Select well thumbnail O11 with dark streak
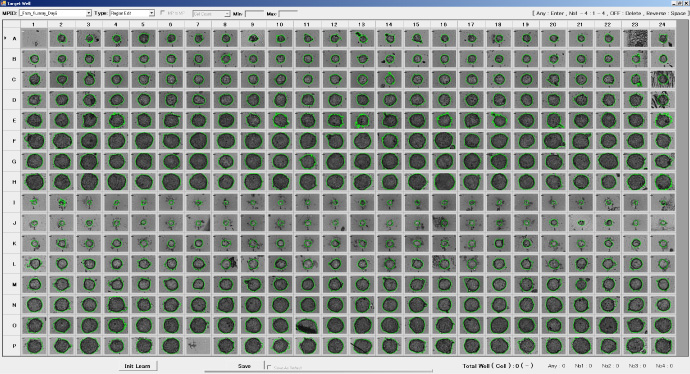The height and width of the screenshot is (374, 690). coord(307,325)
